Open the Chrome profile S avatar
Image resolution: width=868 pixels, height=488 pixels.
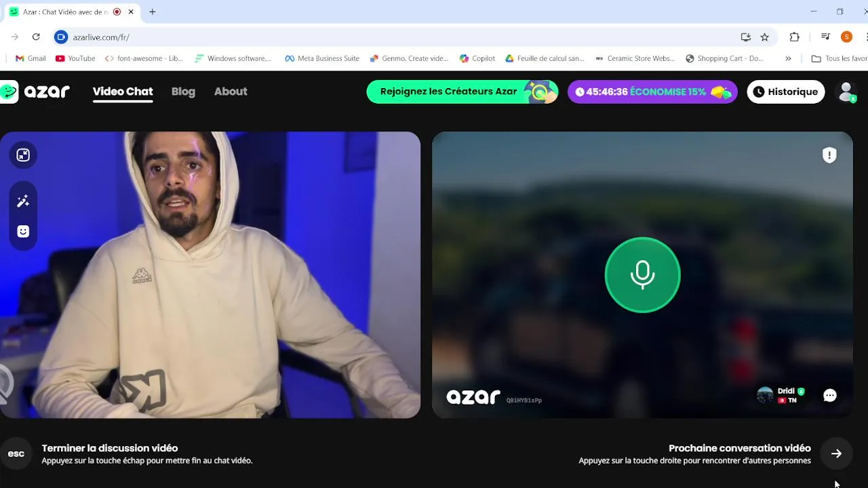tap(846, 37)
